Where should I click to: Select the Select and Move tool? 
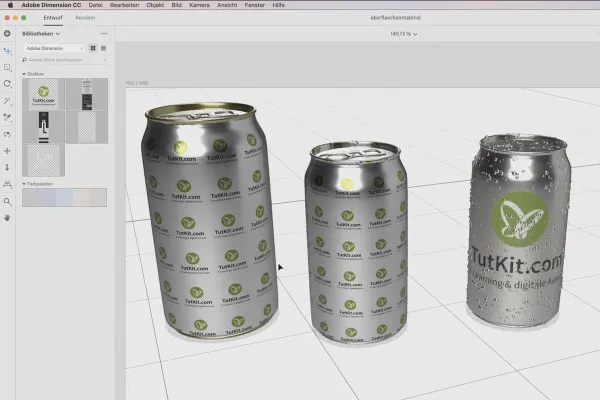[7, 51]
